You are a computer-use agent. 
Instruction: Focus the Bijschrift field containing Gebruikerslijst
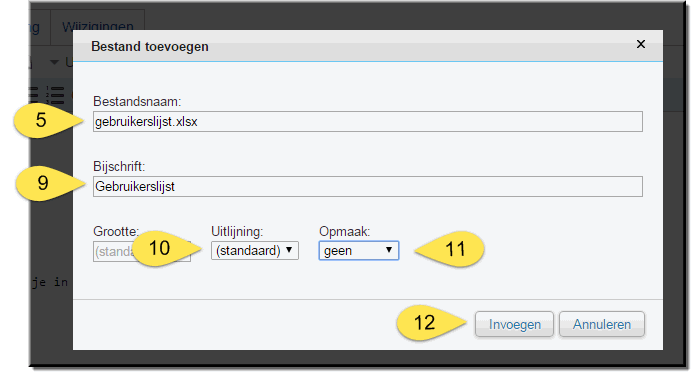point(368,186)
